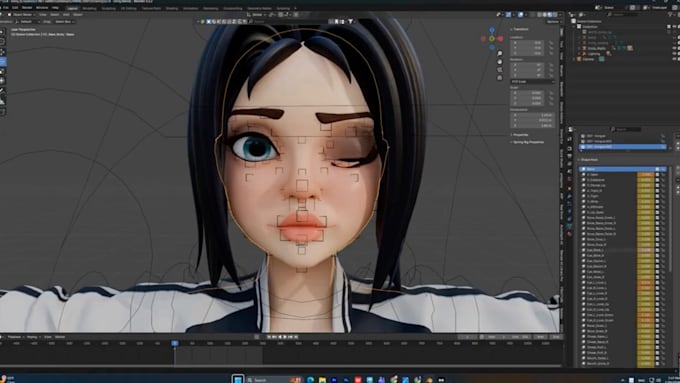Open Microsoft Edge from taskbar
Image resolution: width=680 pixels, height=383 pixels.
coord(311,380)
